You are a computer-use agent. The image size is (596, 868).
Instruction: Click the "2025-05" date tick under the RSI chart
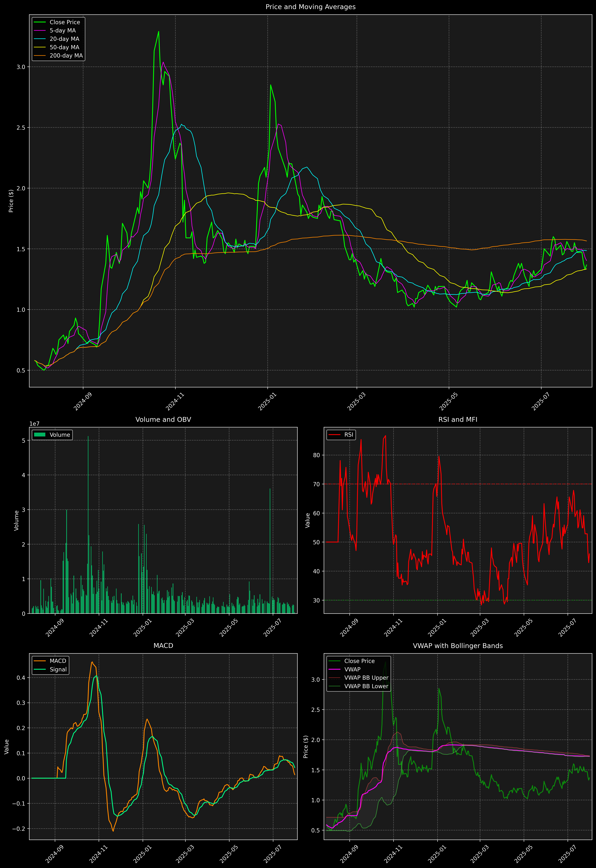point(524,628)
